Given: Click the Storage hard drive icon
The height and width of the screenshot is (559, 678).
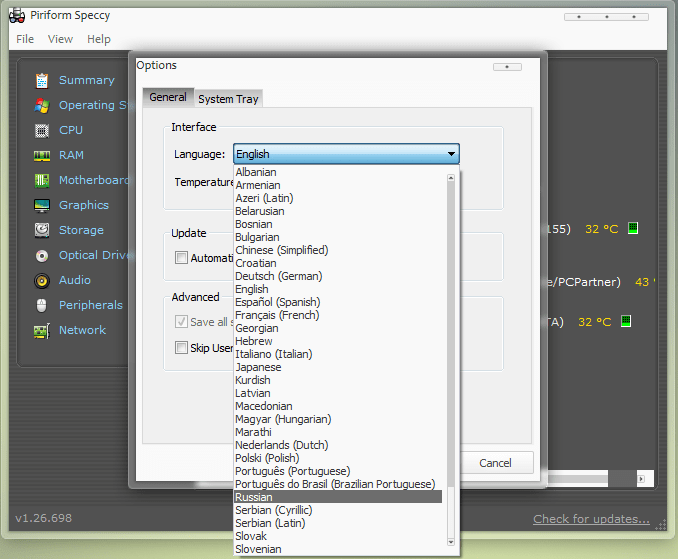Looking at the screenshot, I should (x=42, y=230).
